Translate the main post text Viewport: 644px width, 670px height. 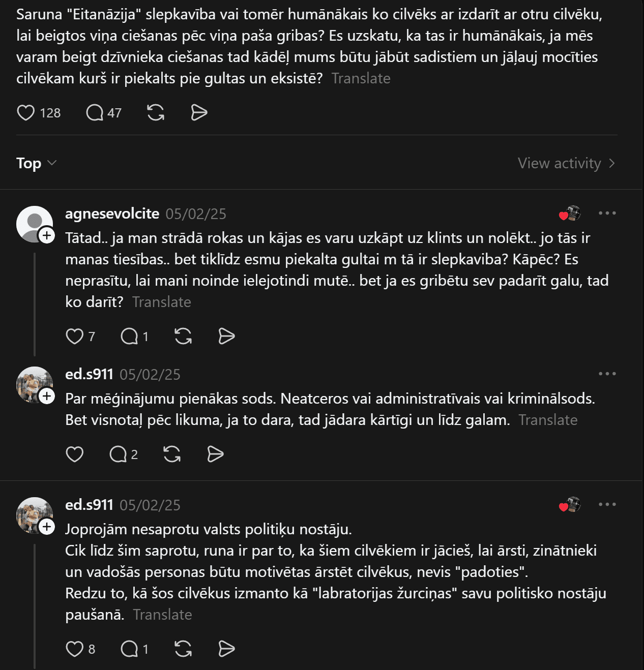tap(361, 78)
